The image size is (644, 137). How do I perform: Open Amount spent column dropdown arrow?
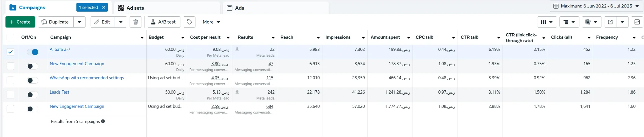[x=408, y=38]
